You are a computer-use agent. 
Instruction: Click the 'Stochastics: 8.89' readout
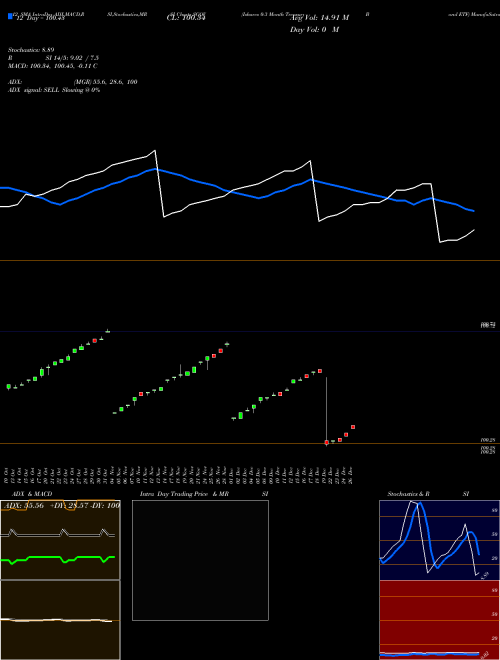coord(31,50)
